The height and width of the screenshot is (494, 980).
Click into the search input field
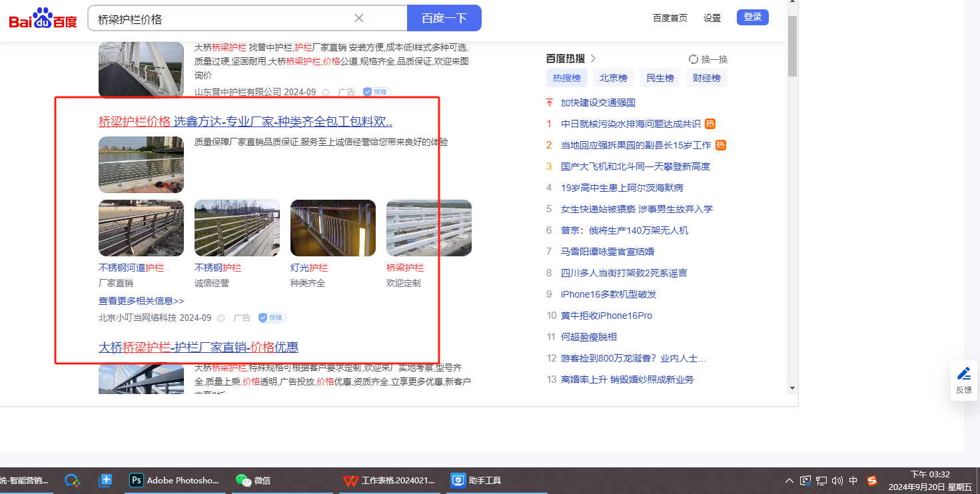[220, 19]
